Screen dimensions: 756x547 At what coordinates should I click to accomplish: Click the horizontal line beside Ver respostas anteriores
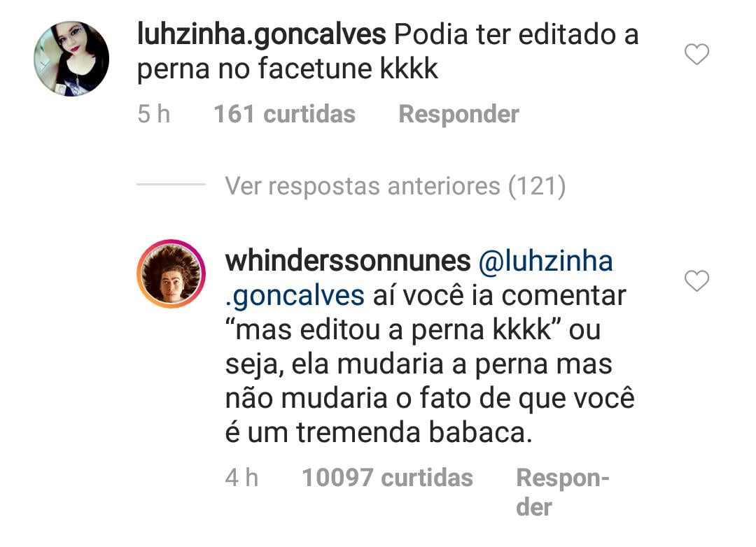(x=171, y=184)
